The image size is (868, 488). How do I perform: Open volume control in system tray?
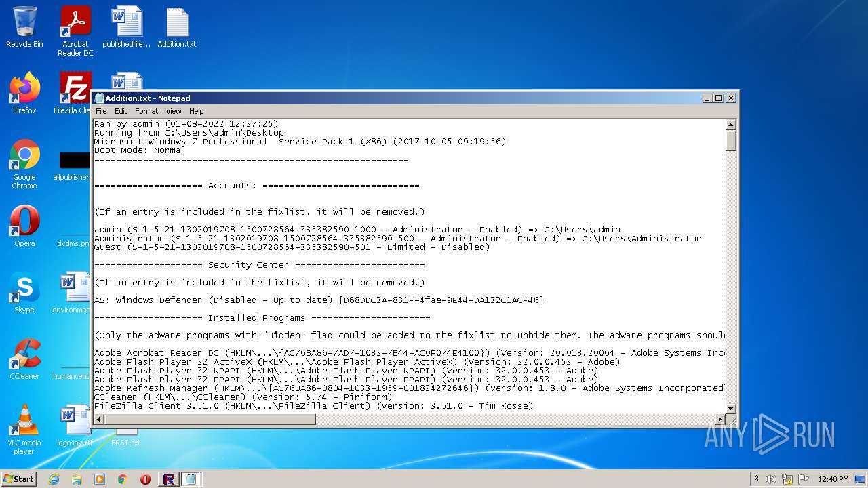[771, 479]
